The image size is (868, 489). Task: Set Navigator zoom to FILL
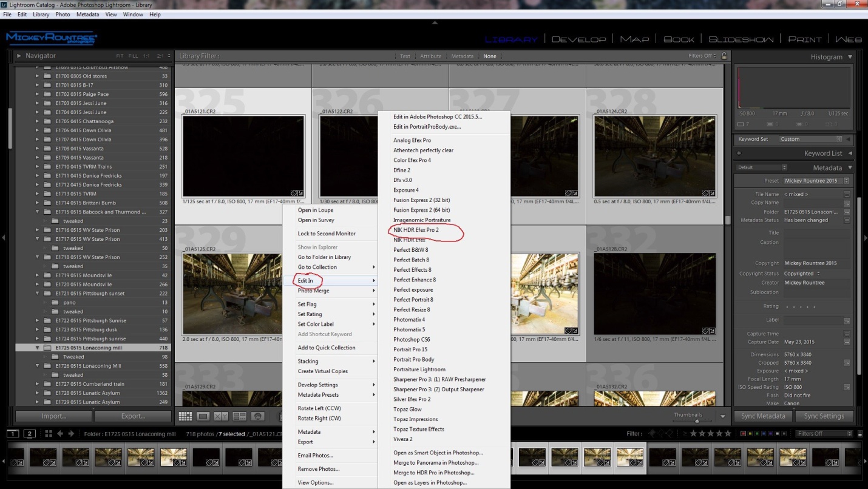[x=133, y=56]
